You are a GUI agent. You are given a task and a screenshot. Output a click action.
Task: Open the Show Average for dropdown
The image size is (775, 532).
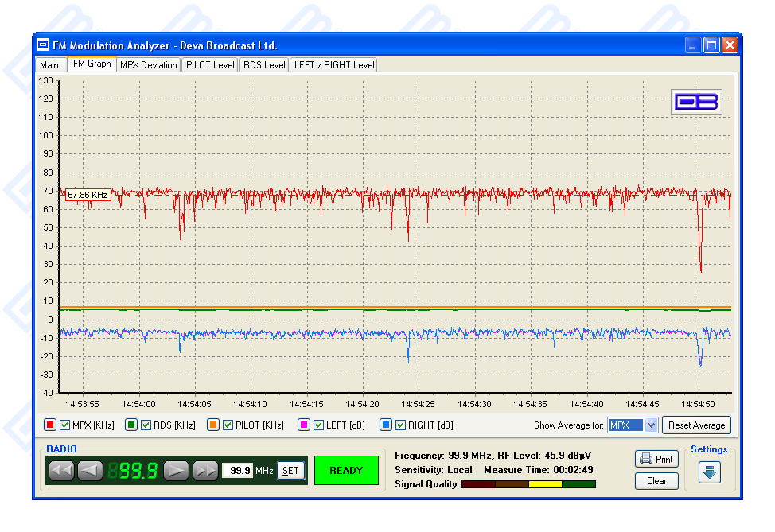click(650, 425)
